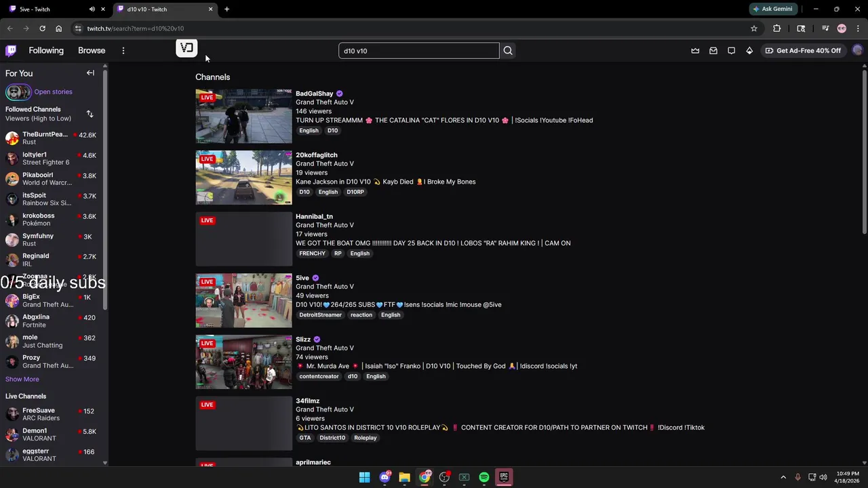Viewport: 868px width, 488px height.
Task: Open Epic Games Launcher from taskbar
Action: point(504,477)
